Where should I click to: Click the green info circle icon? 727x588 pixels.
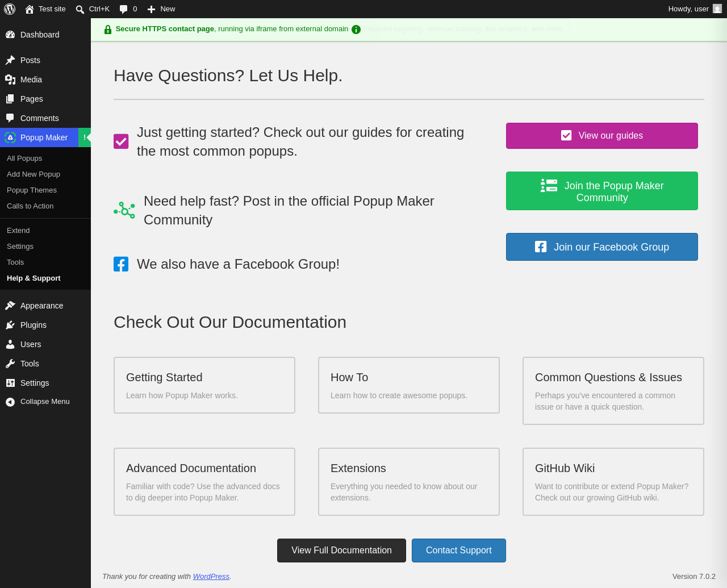[x=356, y=30]
